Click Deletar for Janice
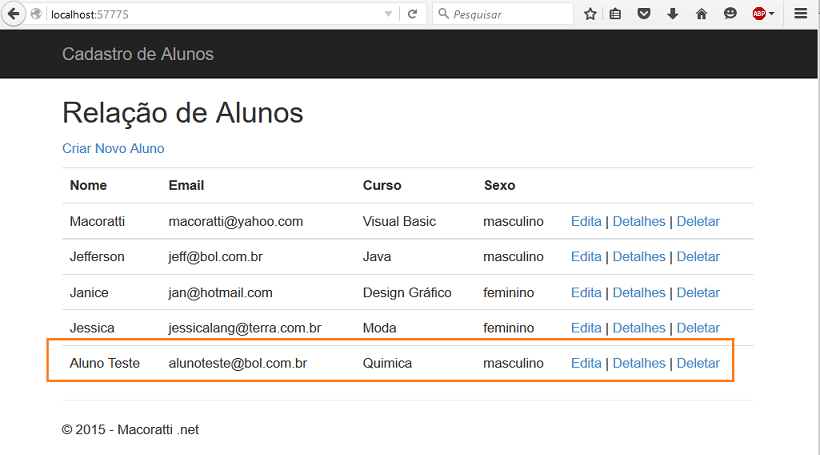Viewport: 820px width, 455px height. (698, 292)
